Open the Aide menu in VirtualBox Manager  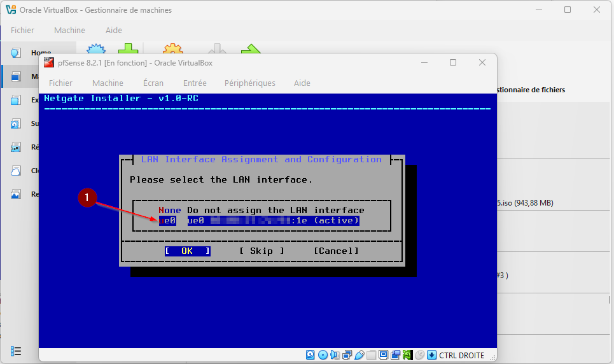[113, 30]
